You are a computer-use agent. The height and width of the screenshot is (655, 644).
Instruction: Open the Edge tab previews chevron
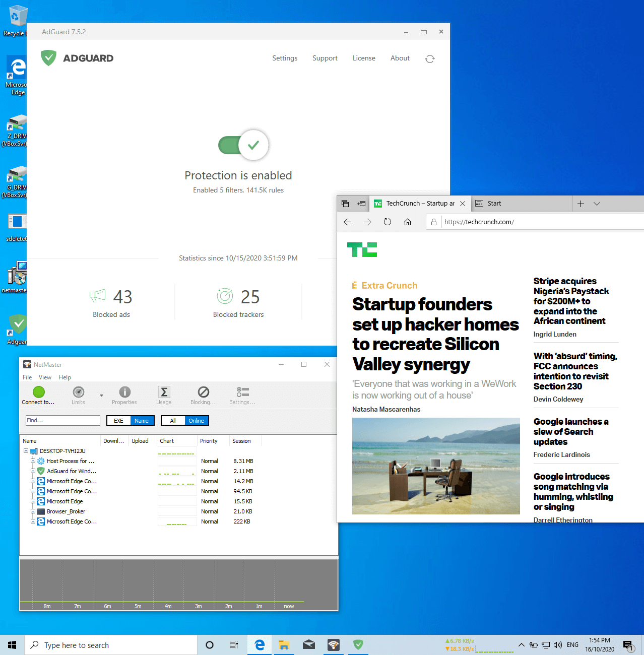[597, 204]
